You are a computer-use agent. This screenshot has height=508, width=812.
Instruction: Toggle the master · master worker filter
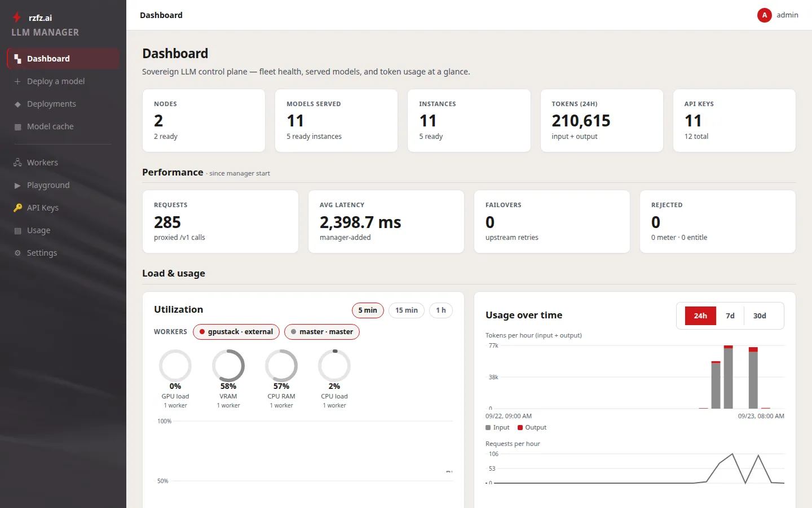pyautogui.click(x=322, y=332)
